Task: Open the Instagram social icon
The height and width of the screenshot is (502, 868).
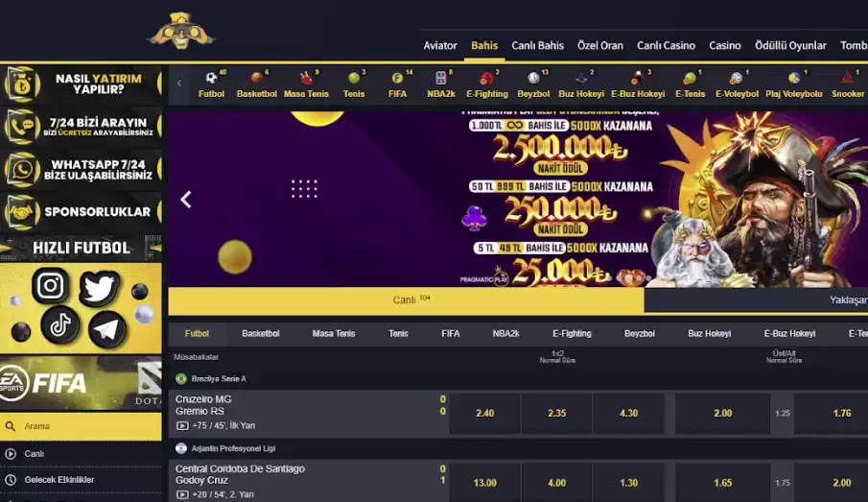Action: click(51, 285)
